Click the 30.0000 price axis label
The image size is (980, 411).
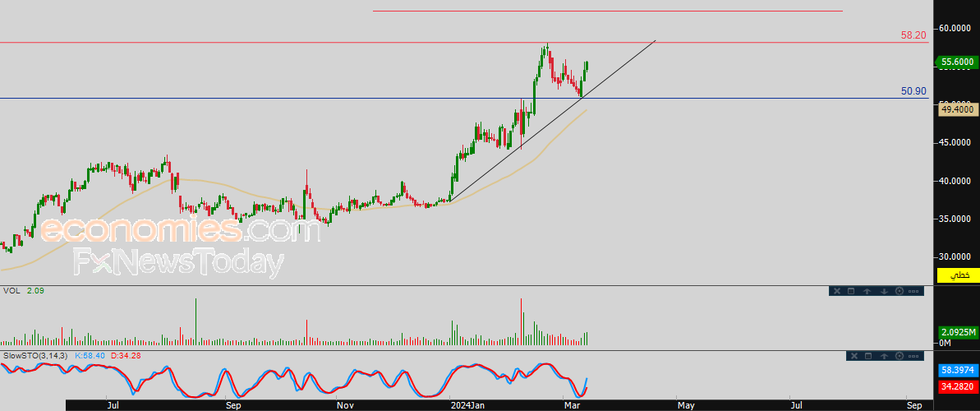[955, 257]
